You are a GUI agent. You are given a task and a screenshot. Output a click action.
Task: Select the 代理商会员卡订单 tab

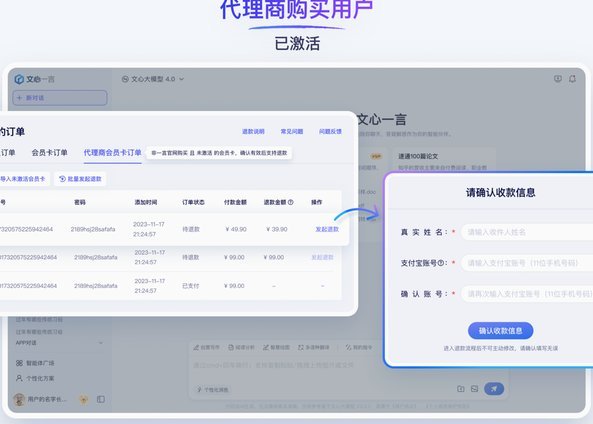(112, 153)
